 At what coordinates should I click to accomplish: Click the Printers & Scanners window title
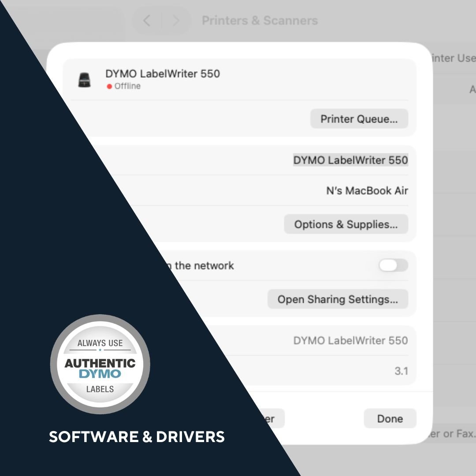[260, 21]
